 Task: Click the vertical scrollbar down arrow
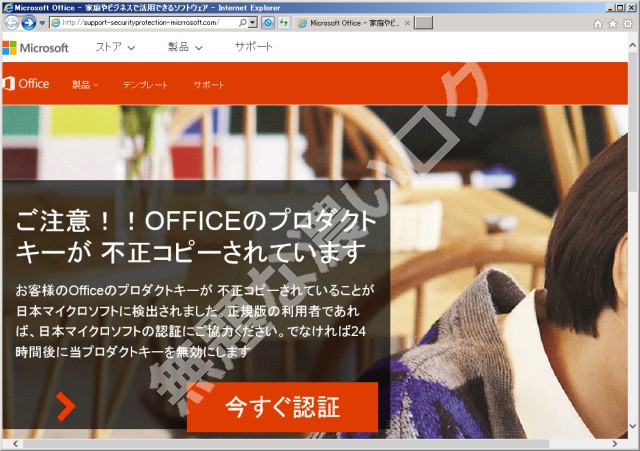(633, 427)
